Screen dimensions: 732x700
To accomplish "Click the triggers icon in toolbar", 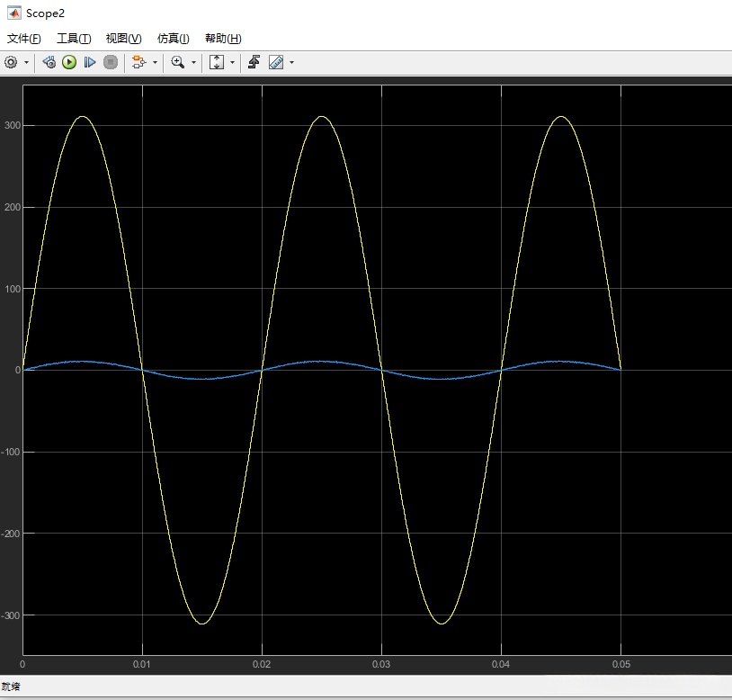I will pos(254,62).
